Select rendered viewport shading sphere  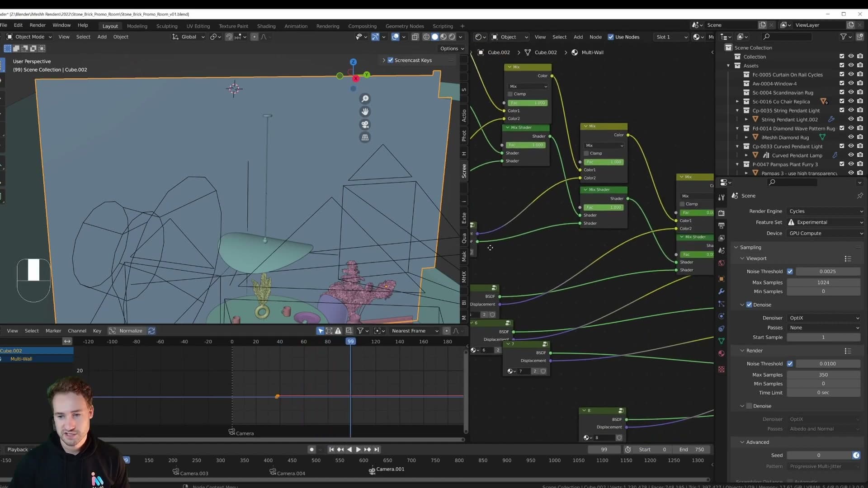452,37
